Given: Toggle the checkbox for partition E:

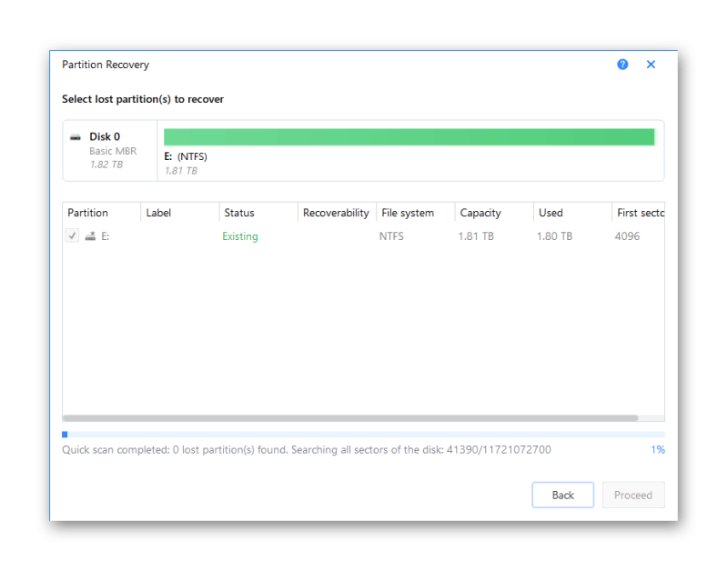Looking at the screenshot, I should click(72, 235).
